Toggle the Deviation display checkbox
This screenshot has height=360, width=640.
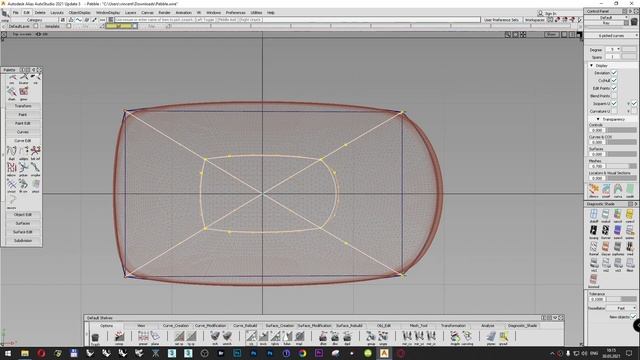pyautogui.click(x=614, y=73)
